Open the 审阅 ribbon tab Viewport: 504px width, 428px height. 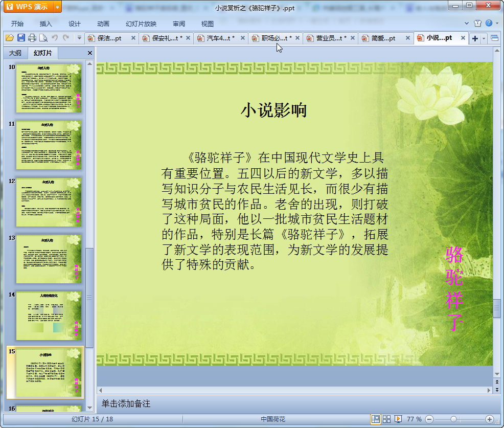coord(179,24)
